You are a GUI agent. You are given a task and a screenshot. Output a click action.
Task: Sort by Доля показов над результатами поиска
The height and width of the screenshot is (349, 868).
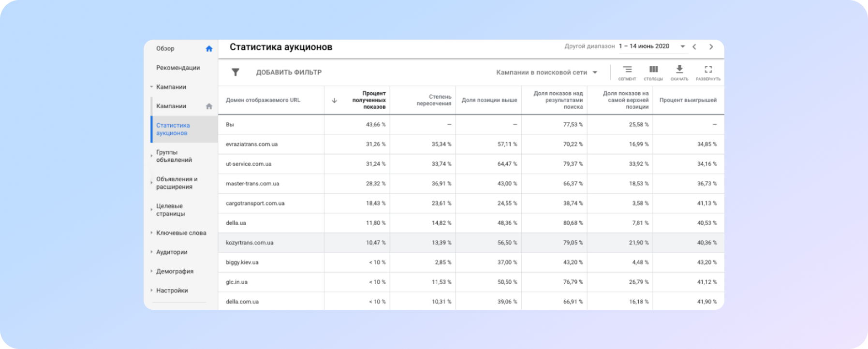[558, 100]
